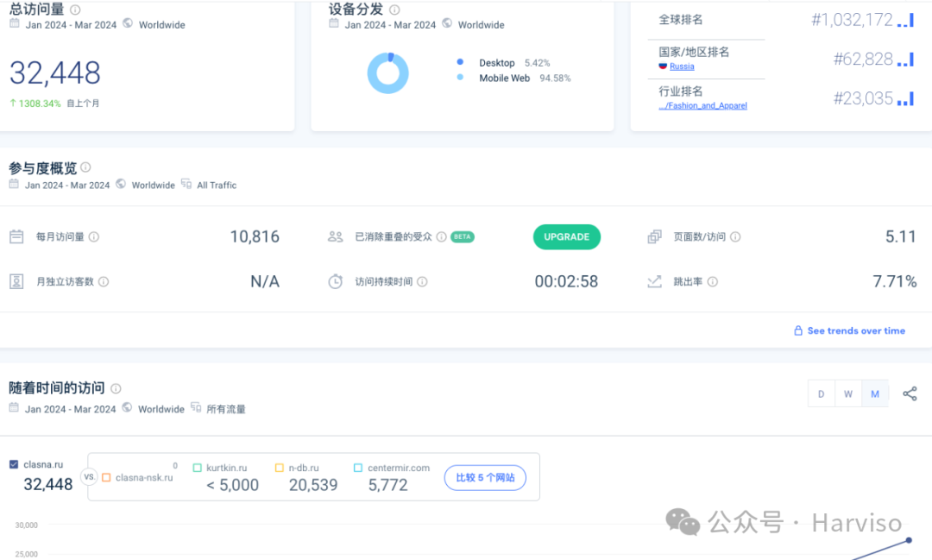Screen dimensions: 932x560
Task: Uncheck the clasna.ru checkbox
Action: coord(14,464)
